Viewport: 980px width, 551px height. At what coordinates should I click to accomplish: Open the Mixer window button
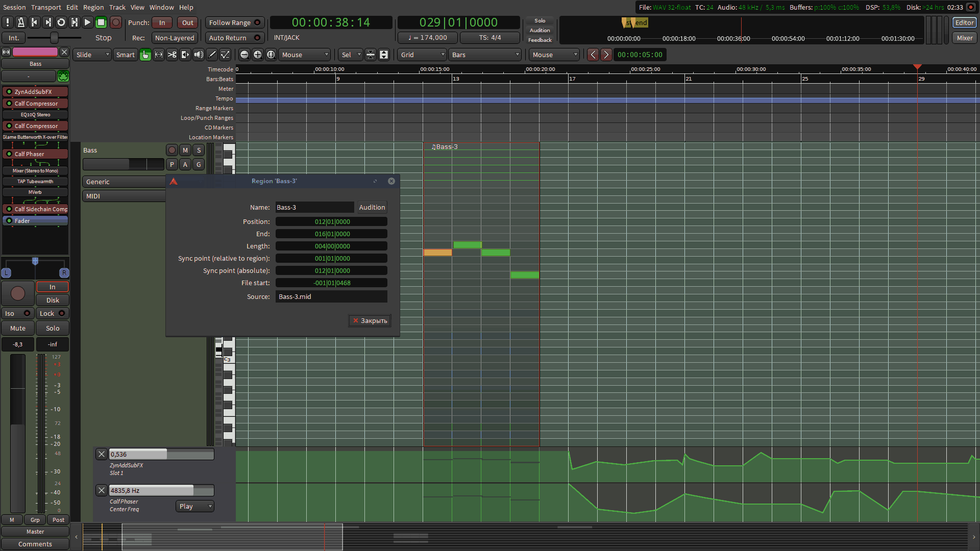pyautogui.click(x=964, y=38)
